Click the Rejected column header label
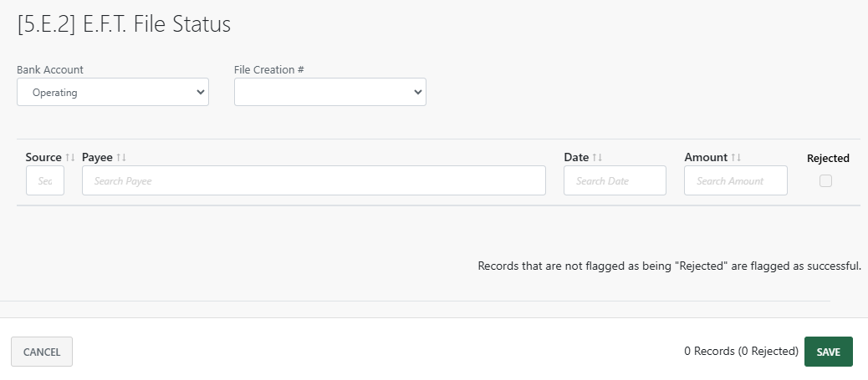This screenshot has width=868, height=380. coord(828,158)
